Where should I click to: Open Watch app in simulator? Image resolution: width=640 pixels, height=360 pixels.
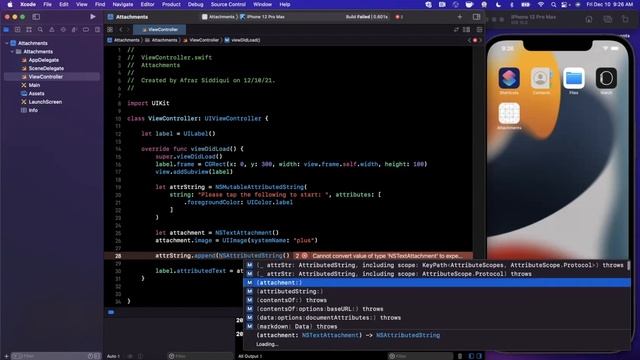coord(606,78)
